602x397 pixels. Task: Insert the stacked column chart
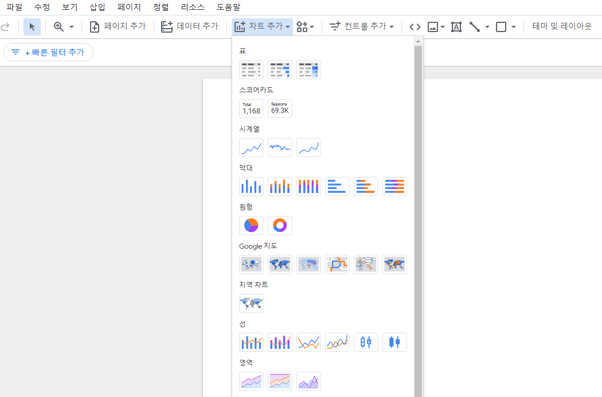click(x=280, y=187)
